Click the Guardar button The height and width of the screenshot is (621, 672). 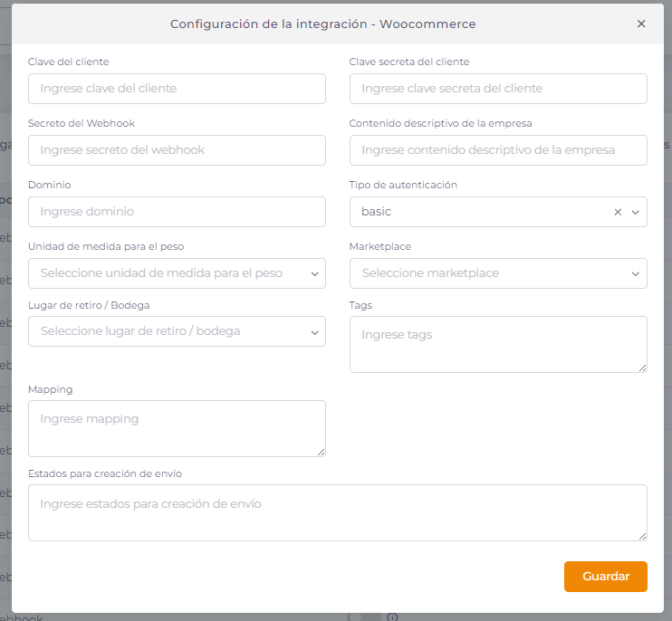(605, 577)
